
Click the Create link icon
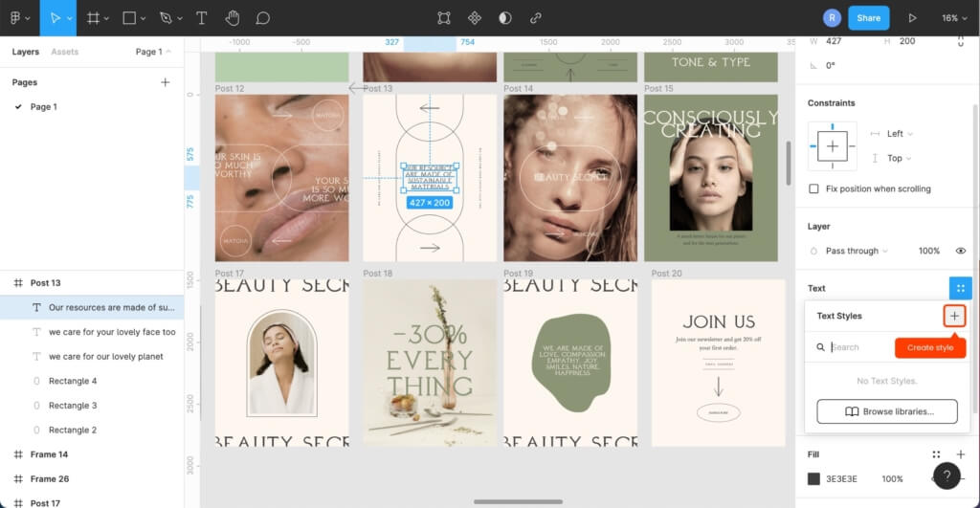(x=536, y=18)
